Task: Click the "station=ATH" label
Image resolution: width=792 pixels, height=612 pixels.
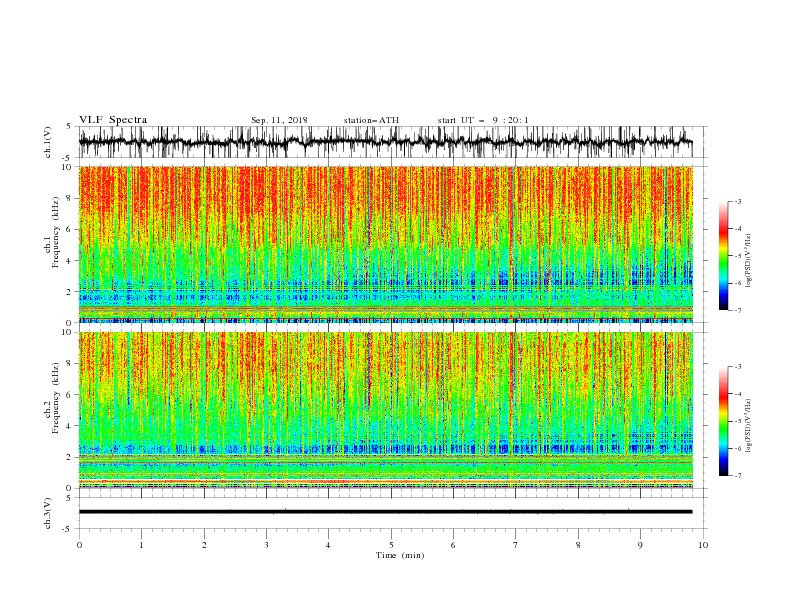Action: click(x=371, y=120)
